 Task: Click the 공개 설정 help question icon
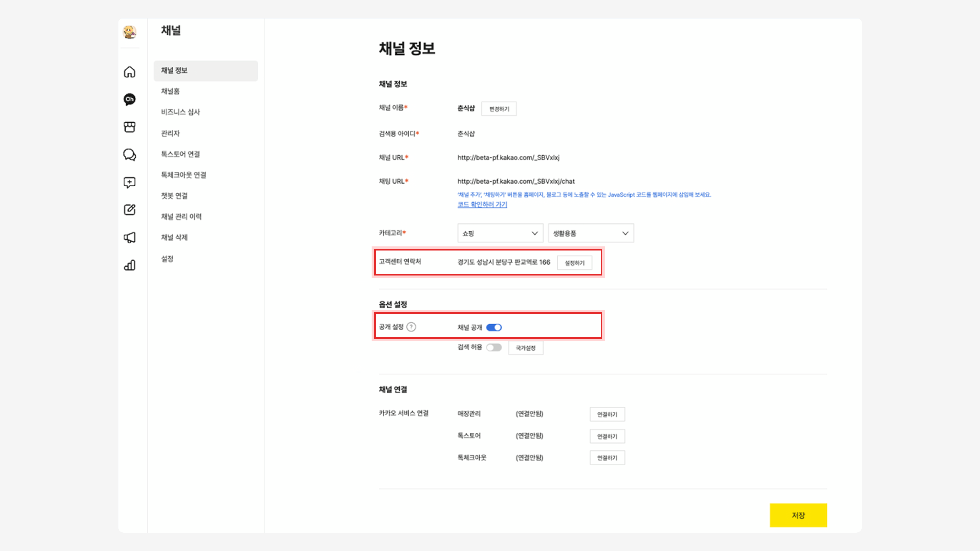[x=411, y=327]
